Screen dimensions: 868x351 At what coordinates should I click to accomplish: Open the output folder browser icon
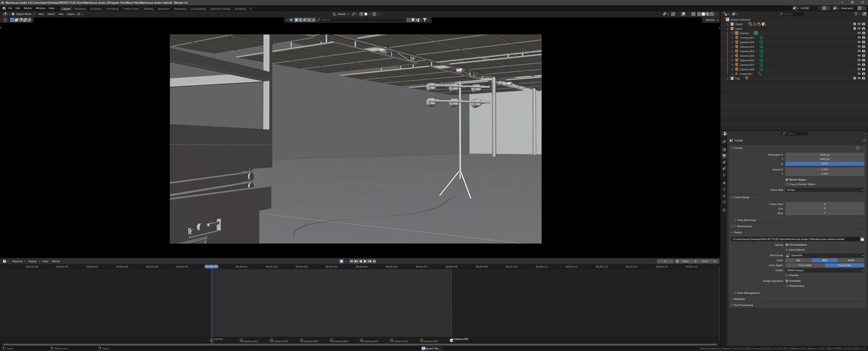862,239
